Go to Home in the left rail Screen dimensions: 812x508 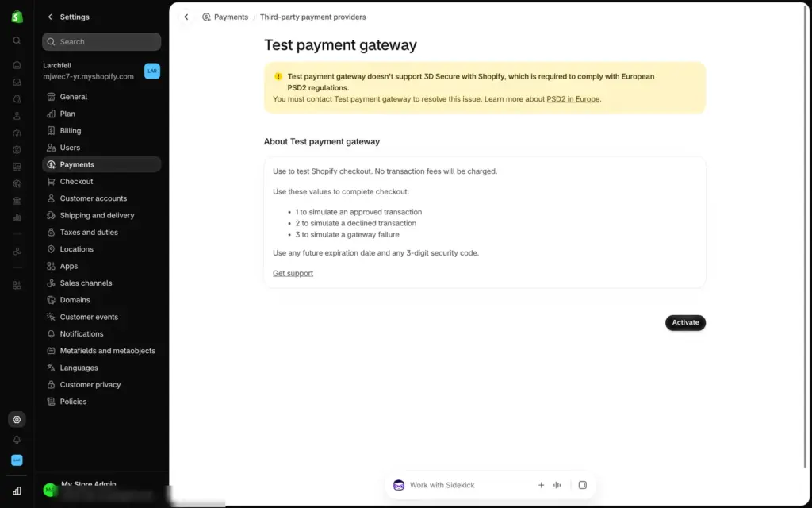(x=17, y=65)
